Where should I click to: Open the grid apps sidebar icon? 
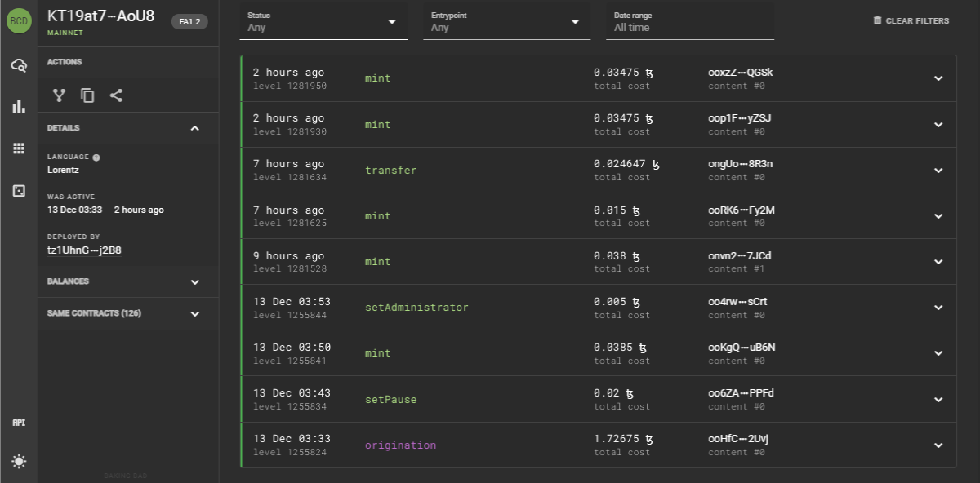19,148
